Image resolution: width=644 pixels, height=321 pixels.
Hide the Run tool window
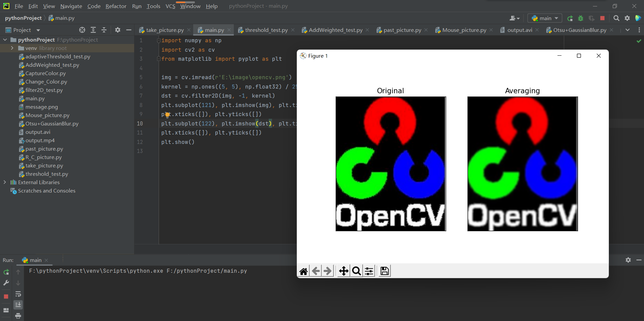(639, 260)
